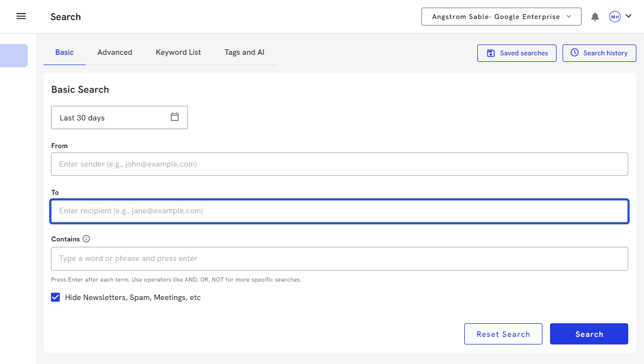The image size is (644, 364).
Task: Select the Basic tab
Action: (x=65, y=53)
